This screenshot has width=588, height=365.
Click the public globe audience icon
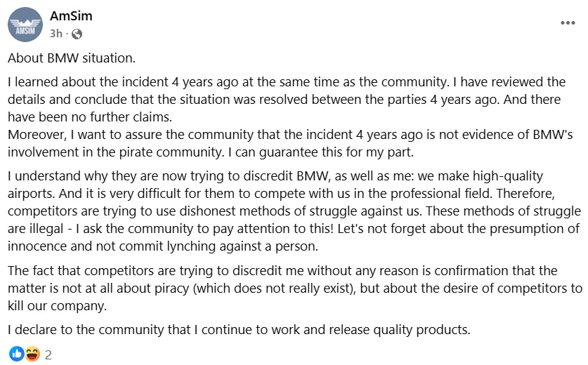coord(77,34)
